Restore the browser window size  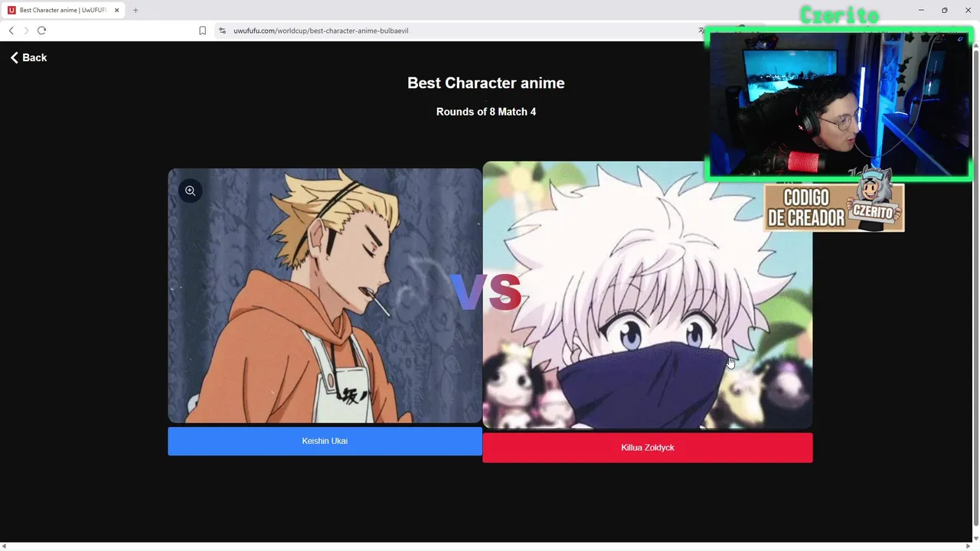click(944, 10)
